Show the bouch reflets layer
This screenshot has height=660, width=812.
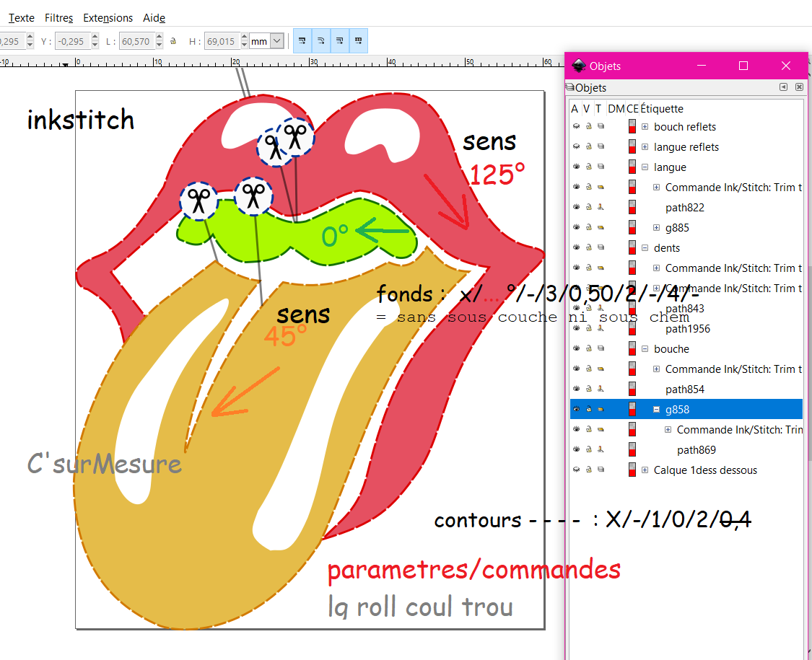pos(576,126)
